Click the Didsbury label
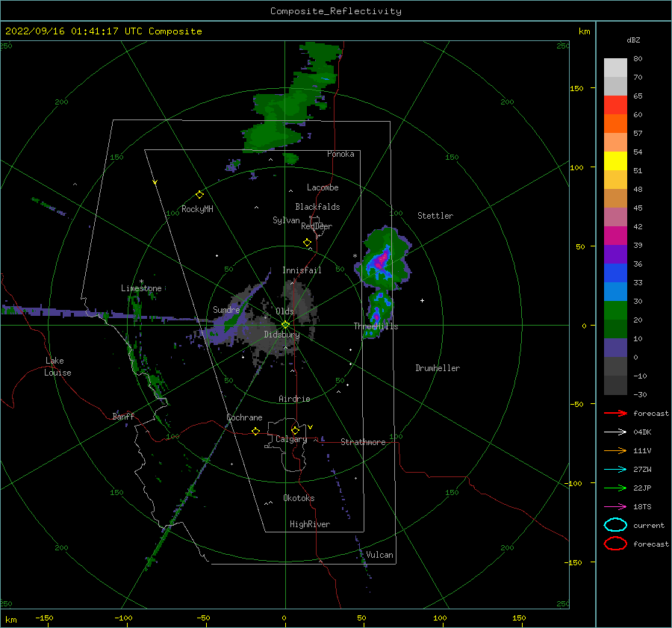Screen dimensions: 672x628 (x=281, y=335)
